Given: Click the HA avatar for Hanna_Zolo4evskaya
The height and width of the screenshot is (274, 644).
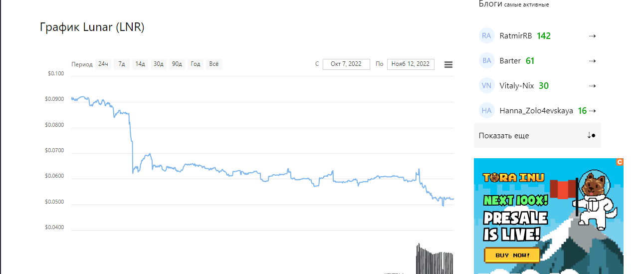Looking at the screenshot, I should coord(486,111).
